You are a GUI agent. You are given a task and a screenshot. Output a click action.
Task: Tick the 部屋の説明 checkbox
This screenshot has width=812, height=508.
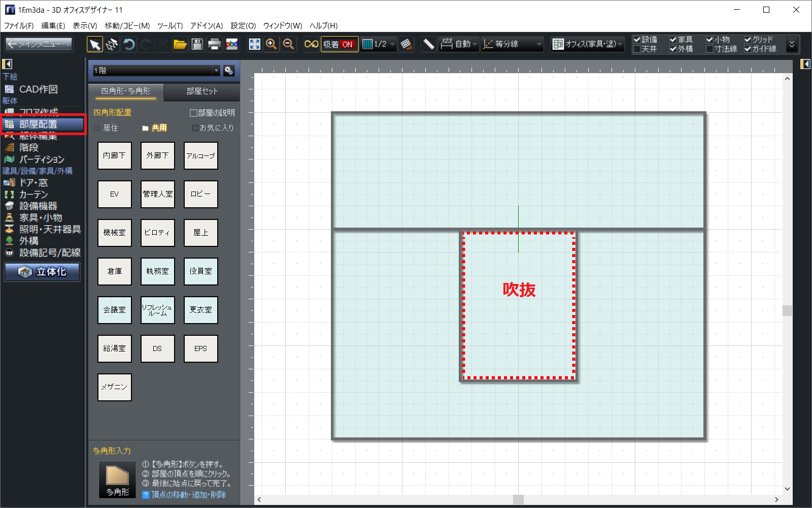point(193,113)
